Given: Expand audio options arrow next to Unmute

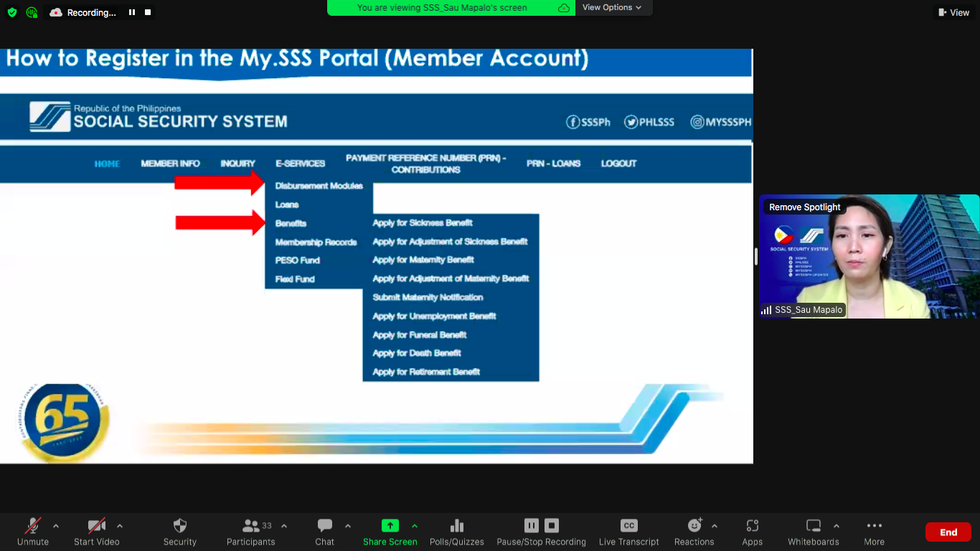Looking at the screenshot, I should 56,526.
